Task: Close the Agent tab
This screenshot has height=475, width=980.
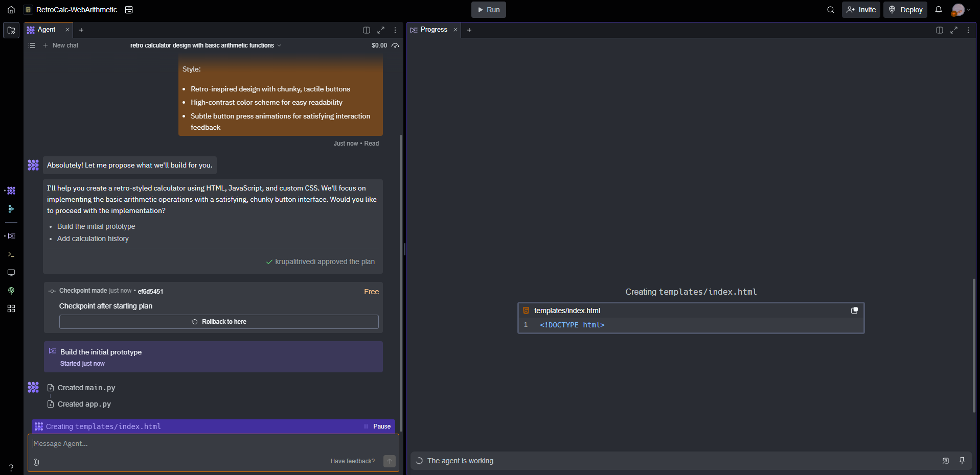Action: point(67,30)
